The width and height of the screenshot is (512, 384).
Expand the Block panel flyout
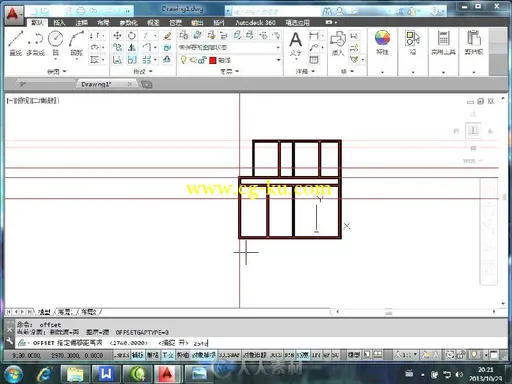tap(347, 71)
